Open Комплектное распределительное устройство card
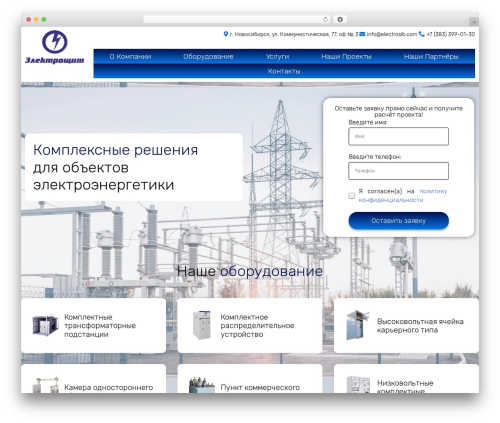 [250, 325]
